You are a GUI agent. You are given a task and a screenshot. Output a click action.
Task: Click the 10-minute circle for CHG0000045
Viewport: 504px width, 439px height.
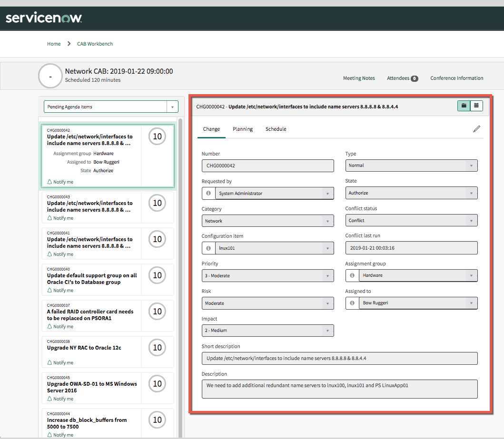coord(157,384)
